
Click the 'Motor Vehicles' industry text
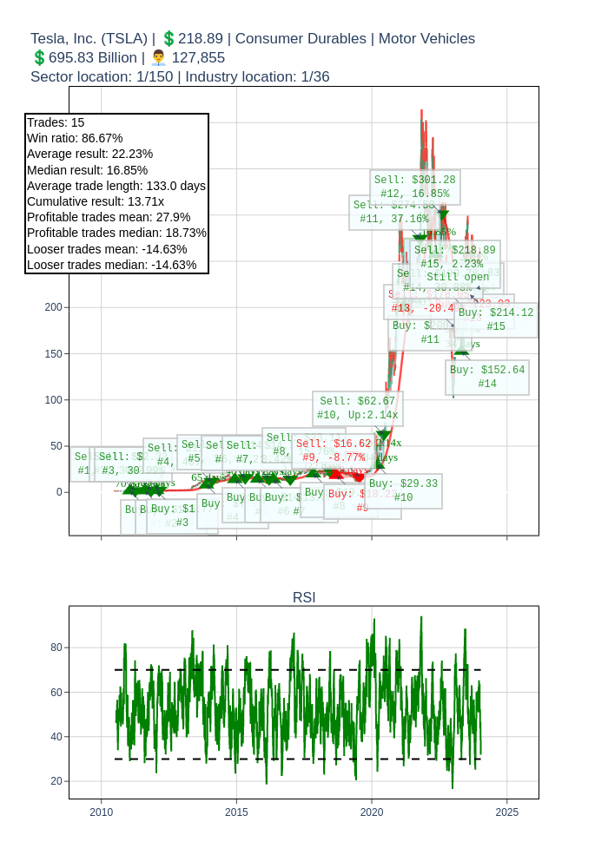click(x=427, y=39)
